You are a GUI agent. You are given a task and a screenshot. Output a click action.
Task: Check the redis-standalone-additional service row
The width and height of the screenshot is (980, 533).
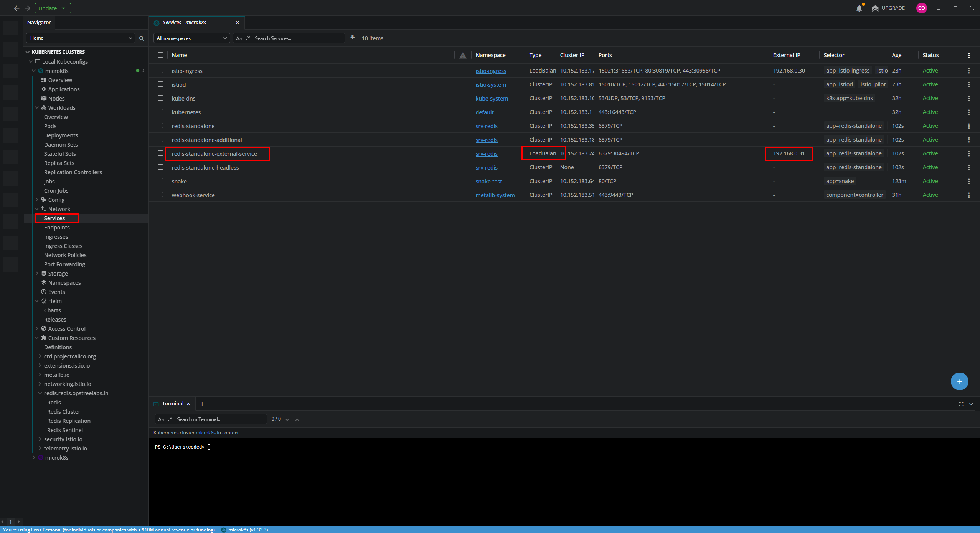tap(160, 139)
